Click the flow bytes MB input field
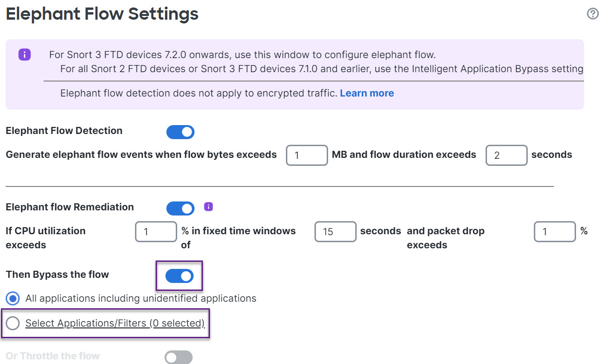Viewport: 599px width, 364px height. 307,156
